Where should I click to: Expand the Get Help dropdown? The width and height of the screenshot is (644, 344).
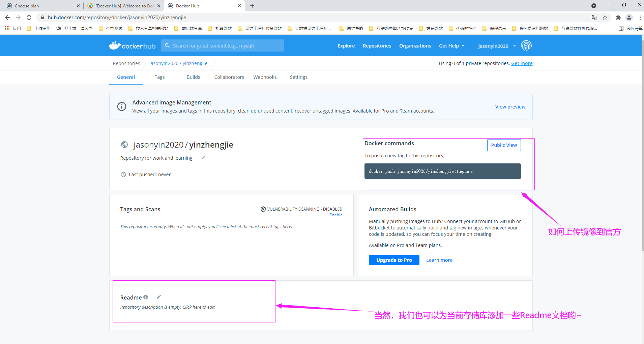tap(451, 46)
